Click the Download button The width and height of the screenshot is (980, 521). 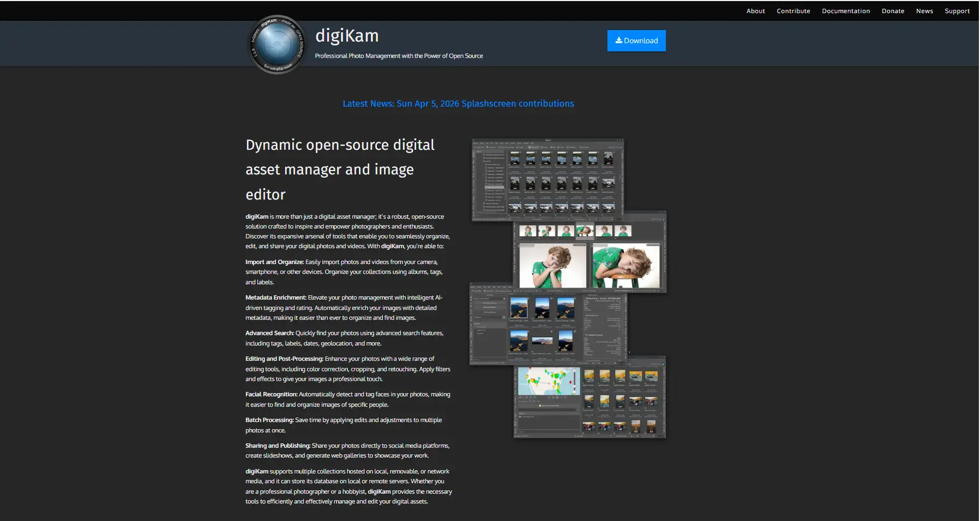(636, 40)
